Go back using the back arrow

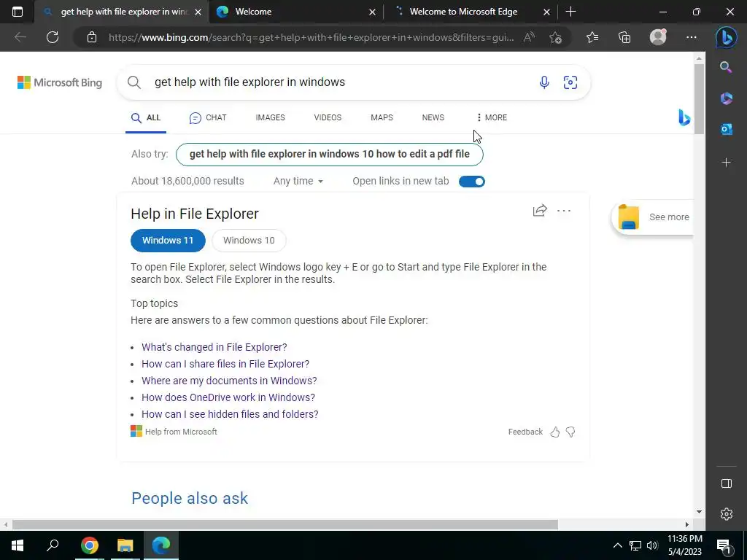(20, 37)
